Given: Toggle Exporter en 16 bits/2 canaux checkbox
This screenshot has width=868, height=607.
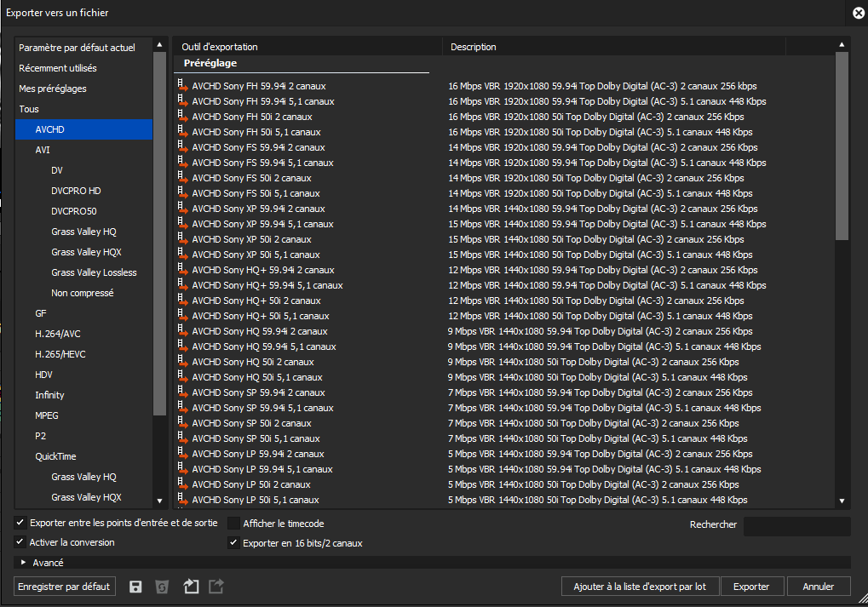Looking at the screenshot, I should [x=233, y=543].
